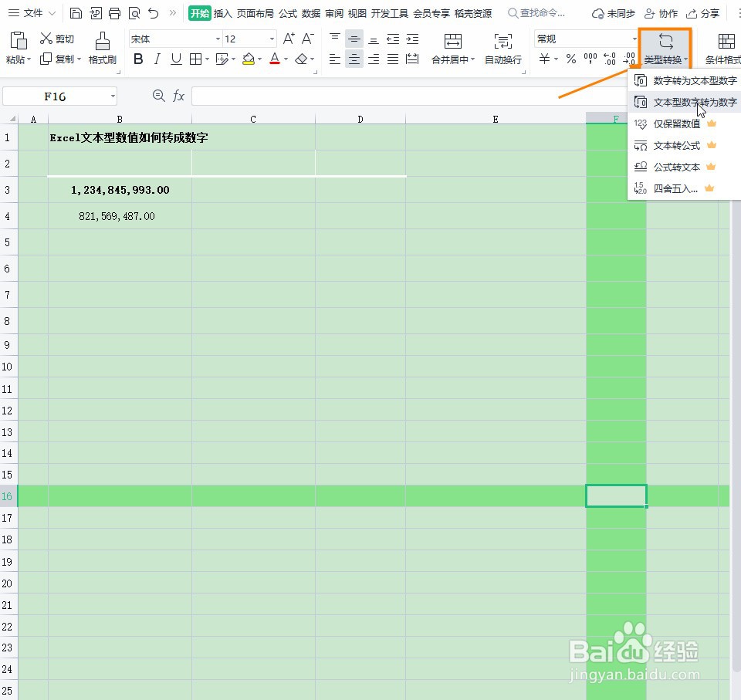Click the 协作 Collaborate button
This screenshot has width=741, height=700.
(661, 13)
